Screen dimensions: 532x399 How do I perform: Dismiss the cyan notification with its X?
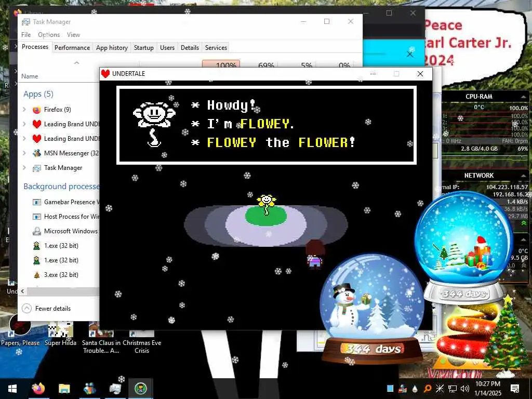410,54
